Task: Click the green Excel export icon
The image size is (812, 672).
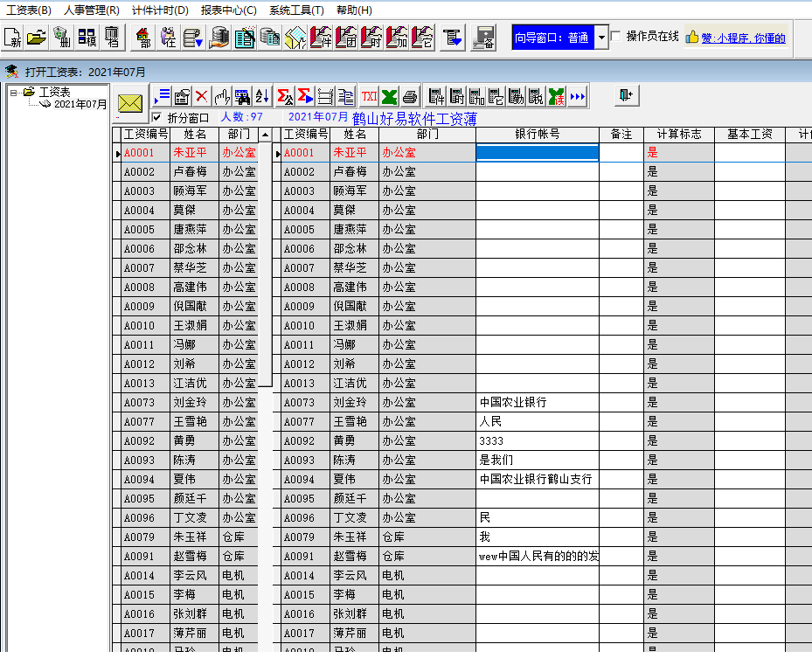Action: point(390,96)
